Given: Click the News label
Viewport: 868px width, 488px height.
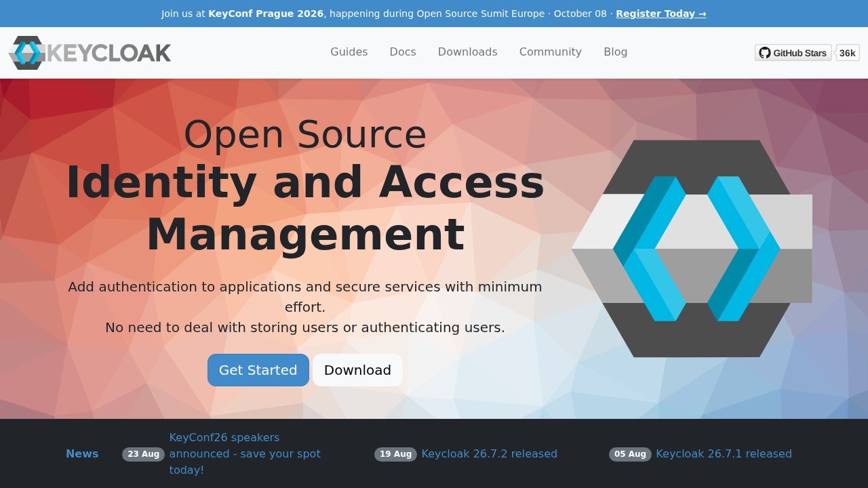Looking at the screenshot, I should point(82,454).
